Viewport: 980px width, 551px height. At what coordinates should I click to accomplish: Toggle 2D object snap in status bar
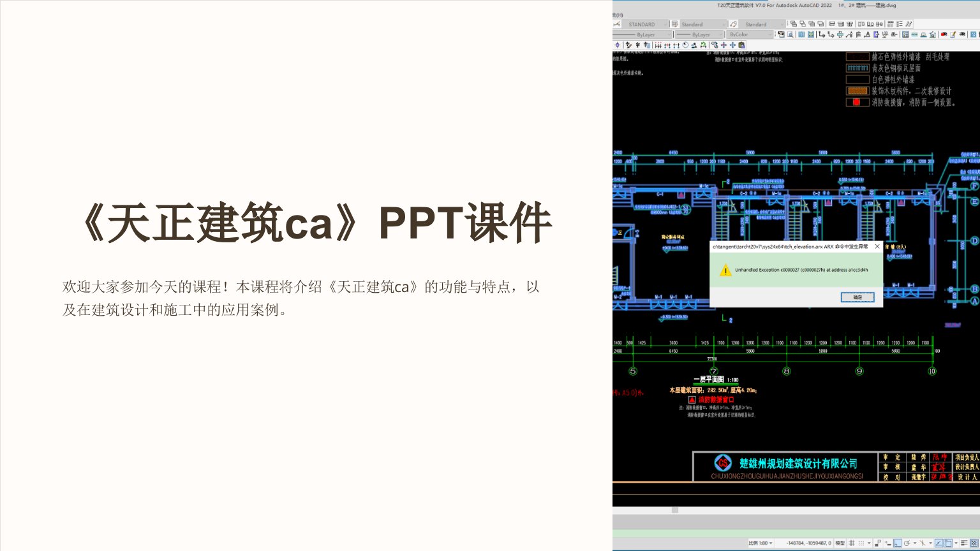pos(949,543)
